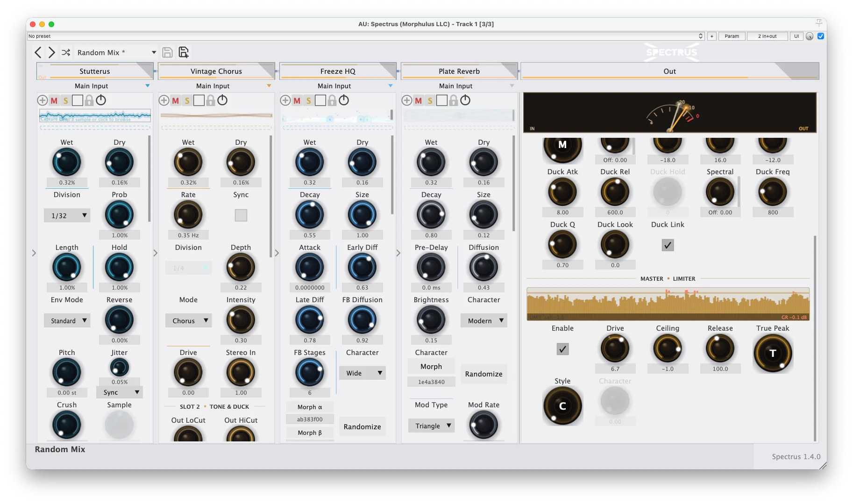853x504 pixels.
Task: Mute the Freeze HQ slot
Action: click(x=297, y=100)
